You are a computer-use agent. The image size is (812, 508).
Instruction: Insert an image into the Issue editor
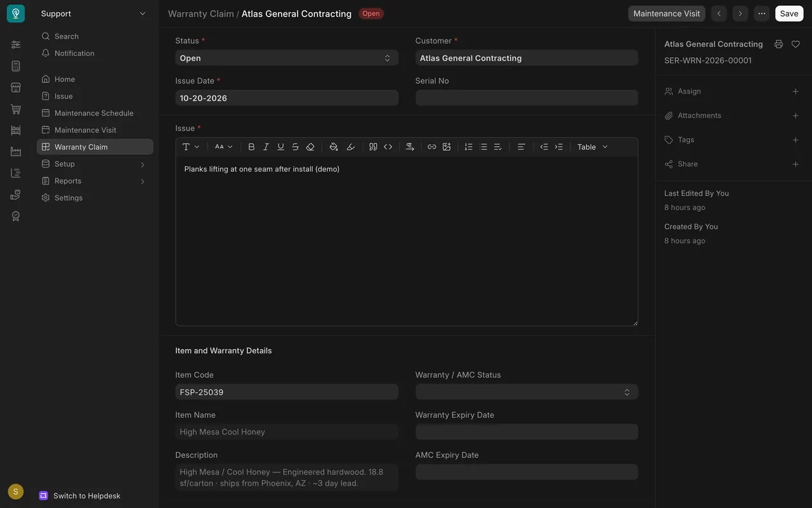coord(447,147)
